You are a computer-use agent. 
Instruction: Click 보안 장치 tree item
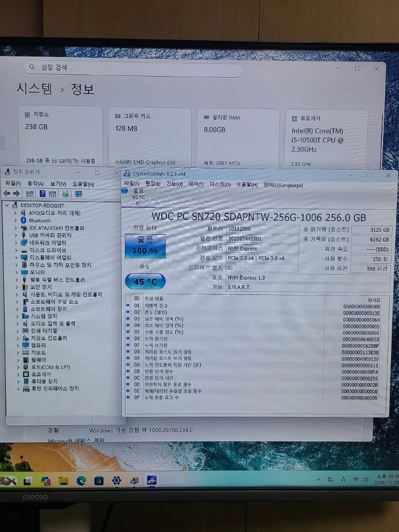[x=40, y=287]
